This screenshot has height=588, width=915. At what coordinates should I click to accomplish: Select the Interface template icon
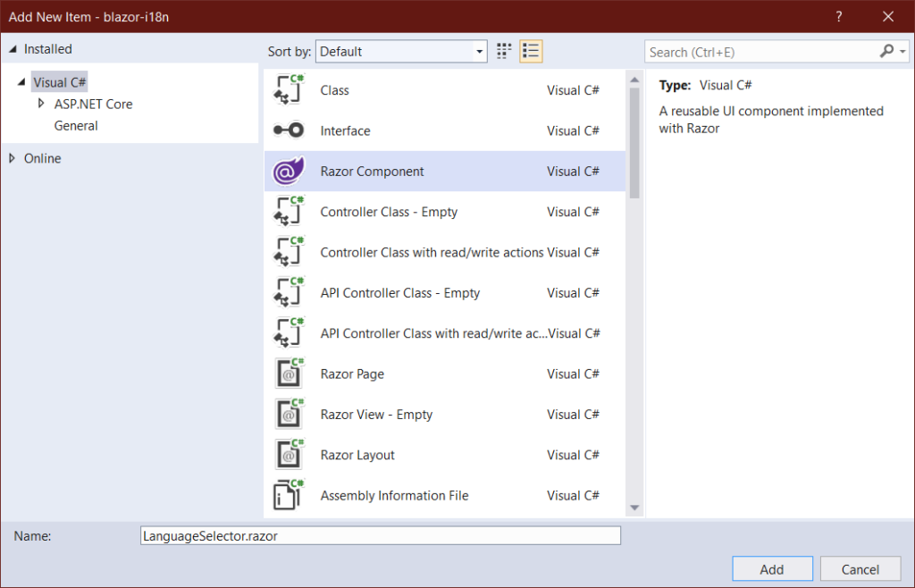click(x=290, y=130)
